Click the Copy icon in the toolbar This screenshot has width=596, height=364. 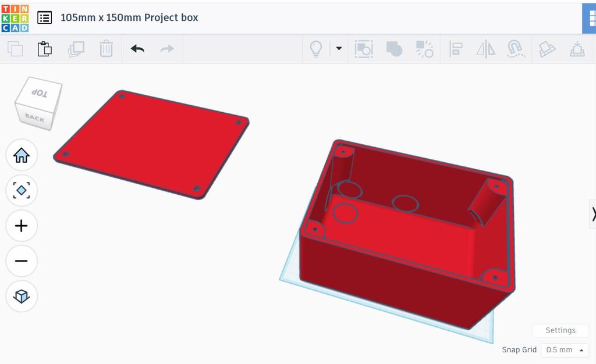pos(15,49)
